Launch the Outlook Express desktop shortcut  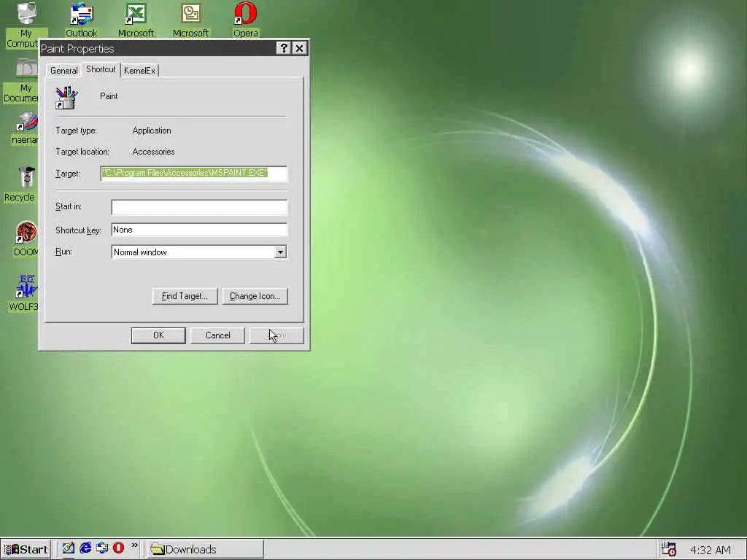tap(81, 20)
